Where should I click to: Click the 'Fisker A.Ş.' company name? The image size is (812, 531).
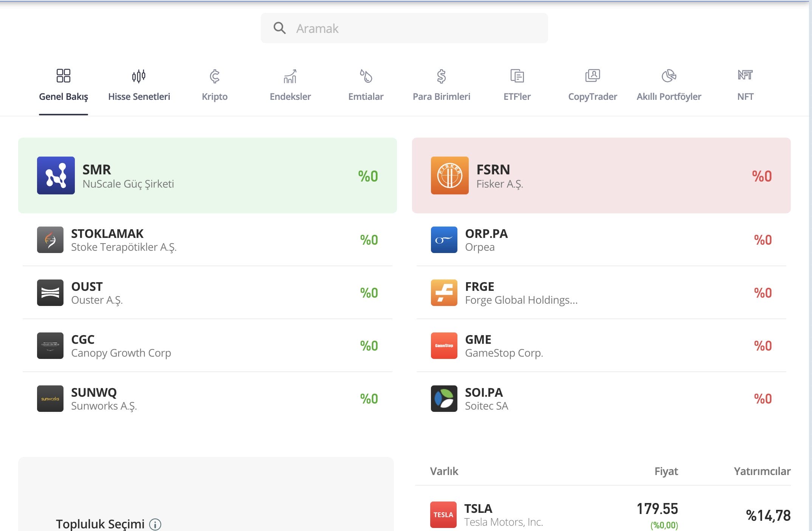coord(500,184)
